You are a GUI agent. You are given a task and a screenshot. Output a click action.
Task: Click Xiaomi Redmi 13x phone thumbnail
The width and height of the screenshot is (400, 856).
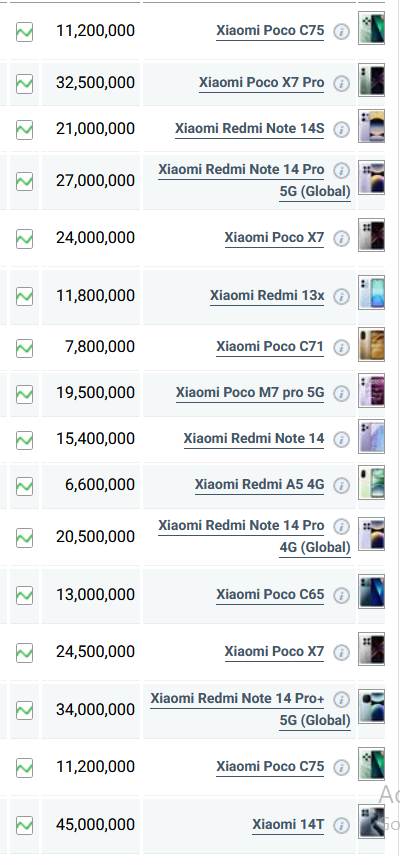(372, 293)
